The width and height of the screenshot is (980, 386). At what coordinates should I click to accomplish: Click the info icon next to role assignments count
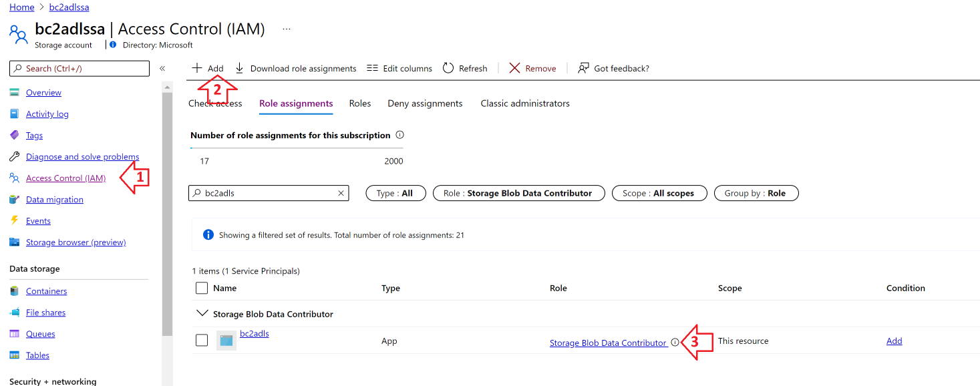(x=399, y=135)
